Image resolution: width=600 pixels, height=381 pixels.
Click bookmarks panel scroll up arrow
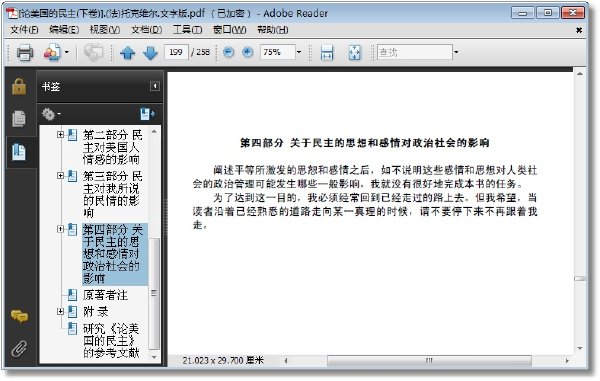pyautogui.click(x=154, y=132)
